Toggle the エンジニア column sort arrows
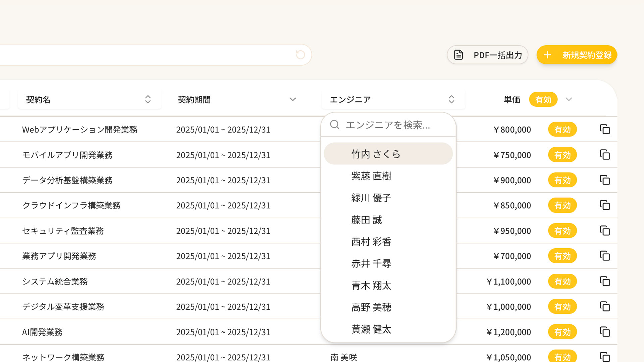Image resolution: width=644 pixels, height=362 pixels. point(451,99)
